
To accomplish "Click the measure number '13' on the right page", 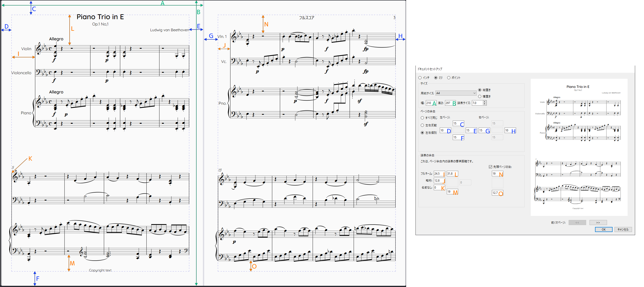I will 220,170.
